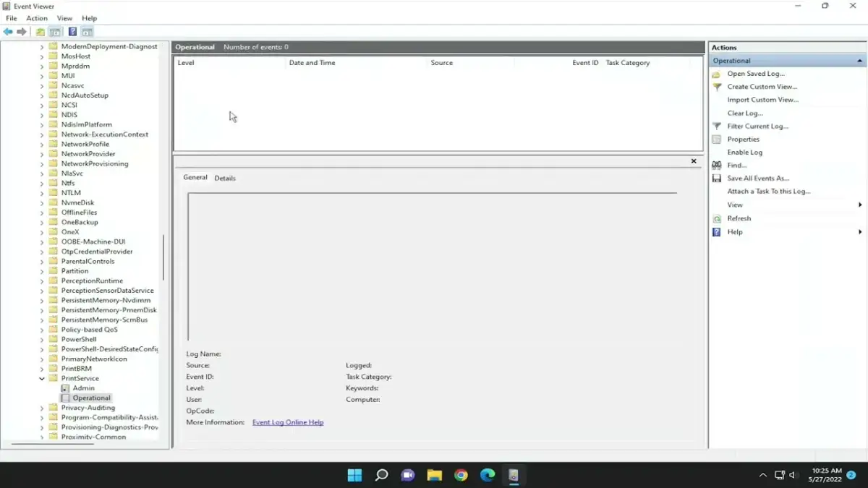Viewport: 868px width, 488px height.
Task: Open the Action menu
Action: (36, 18)
